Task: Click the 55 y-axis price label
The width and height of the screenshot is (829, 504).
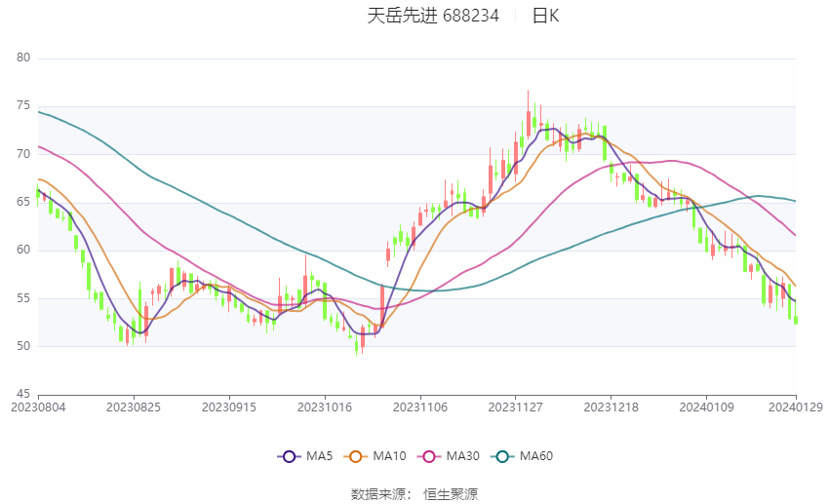Action: coord(23,298)
